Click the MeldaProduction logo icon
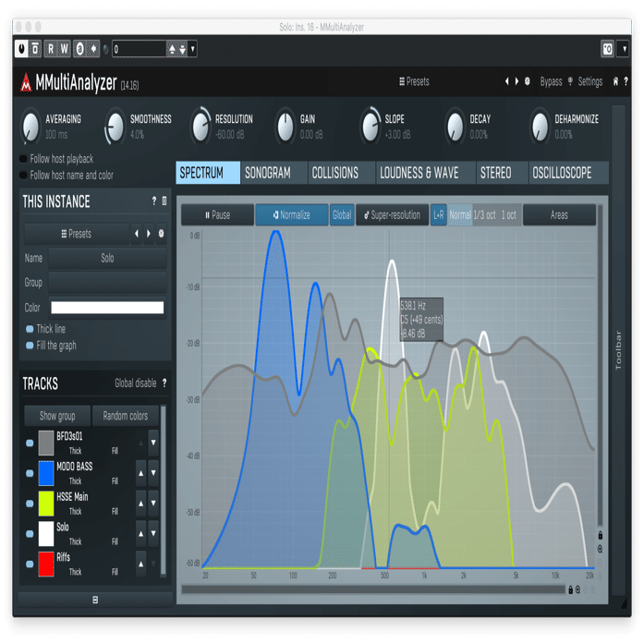644x644 pixels. click(x=26, y=82)
